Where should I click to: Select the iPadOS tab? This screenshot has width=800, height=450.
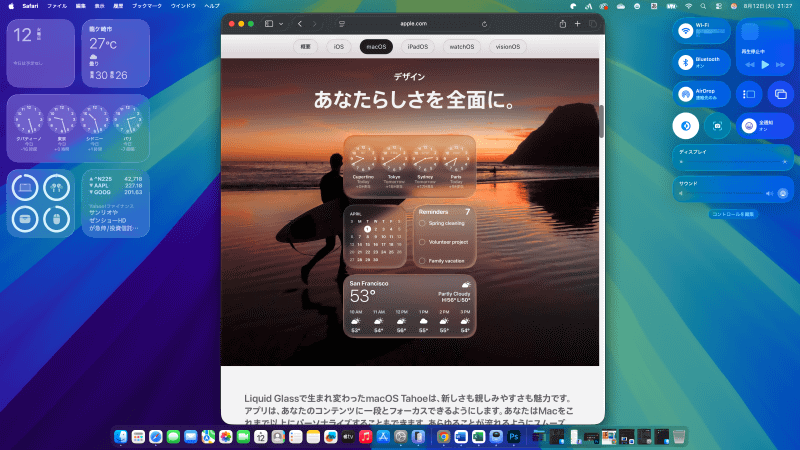tap(417, 46)
